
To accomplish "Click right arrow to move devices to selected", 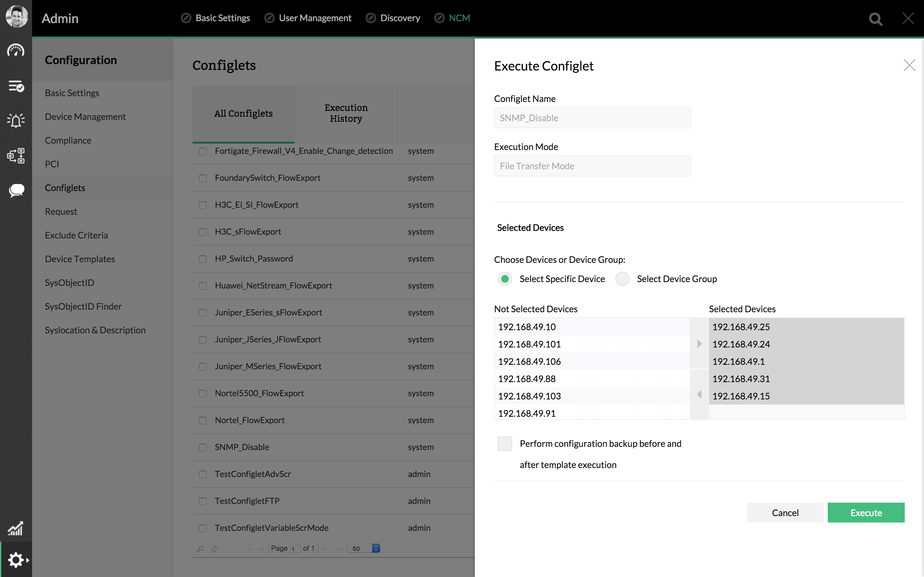I will (x=699, y=344).
